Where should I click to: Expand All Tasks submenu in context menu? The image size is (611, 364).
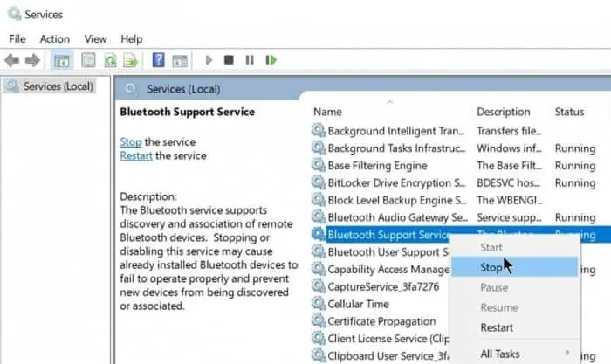514,354
